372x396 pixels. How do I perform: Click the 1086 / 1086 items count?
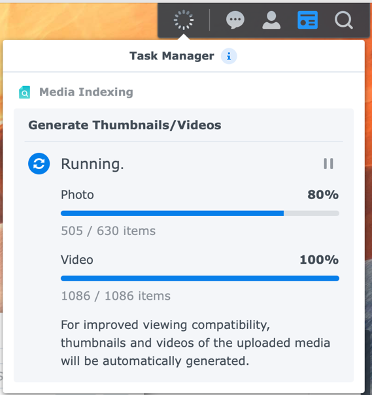tap(116, 296)
